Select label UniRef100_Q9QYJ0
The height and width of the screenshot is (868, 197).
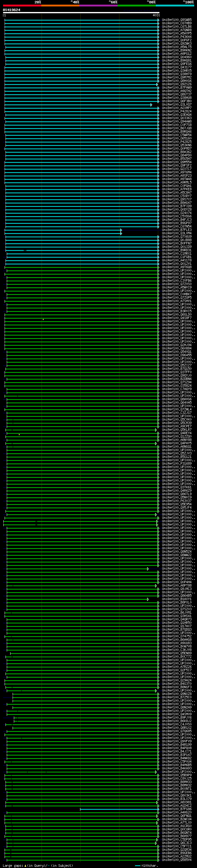click(177, 376)
